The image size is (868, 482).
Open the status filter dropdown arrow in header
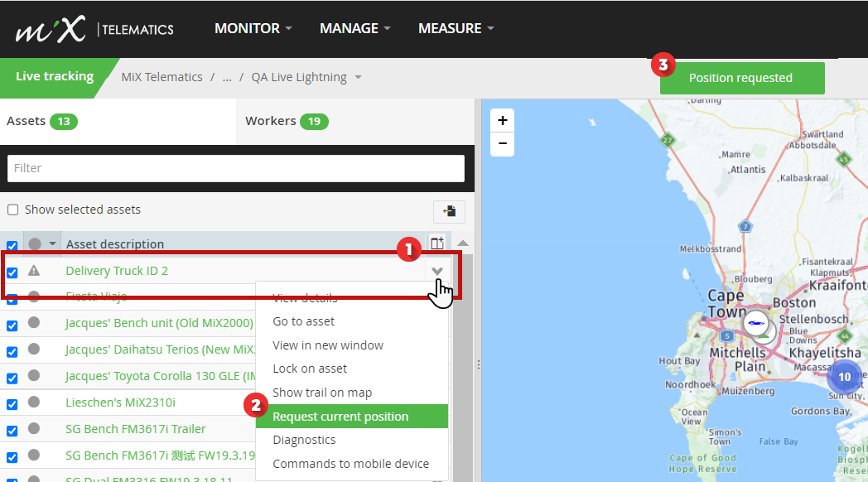52,243
